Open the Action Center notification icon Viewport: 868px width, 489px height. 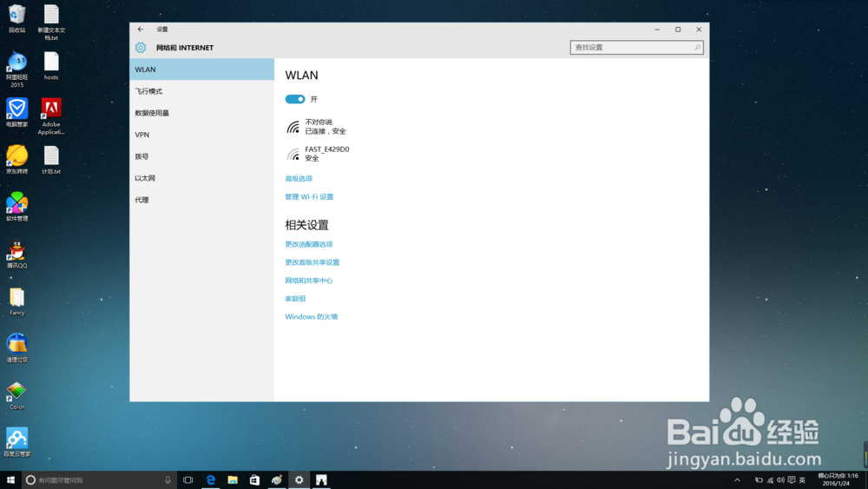[792, 480]
